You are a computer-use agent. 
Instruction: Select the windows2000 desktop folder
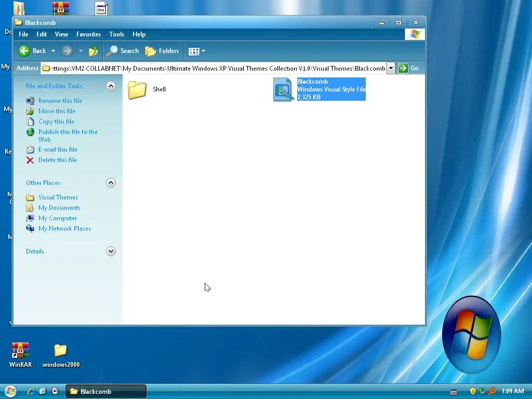[61, 355]
